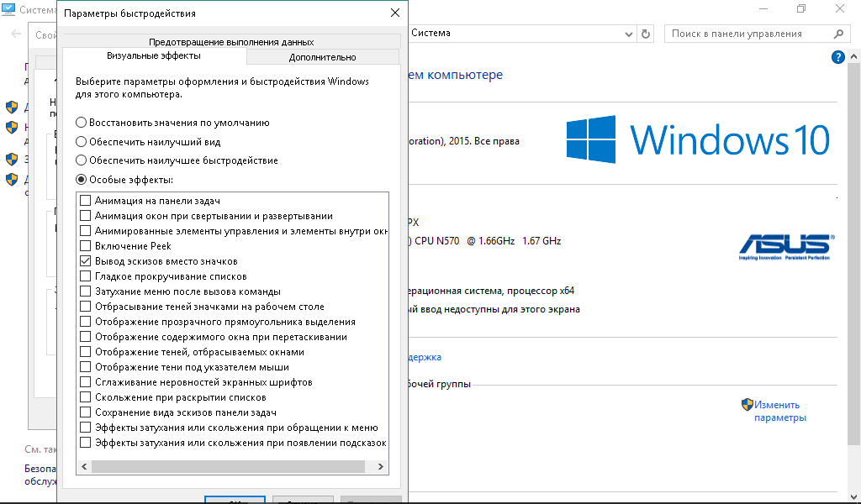
Task: Close the Параметры быстродействия dialog
Action: pos(395,13)
